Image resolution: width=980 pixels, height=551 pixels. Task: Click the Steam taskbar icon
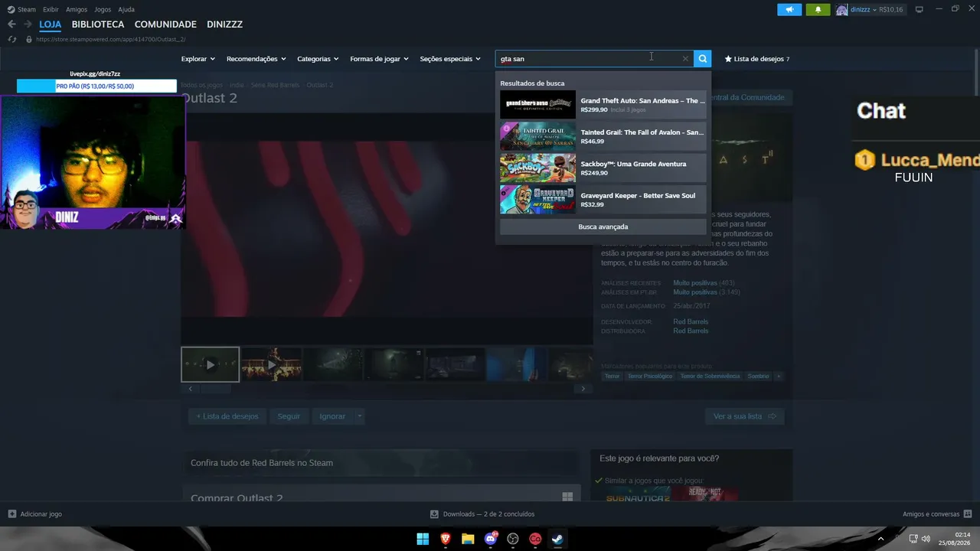558,539
